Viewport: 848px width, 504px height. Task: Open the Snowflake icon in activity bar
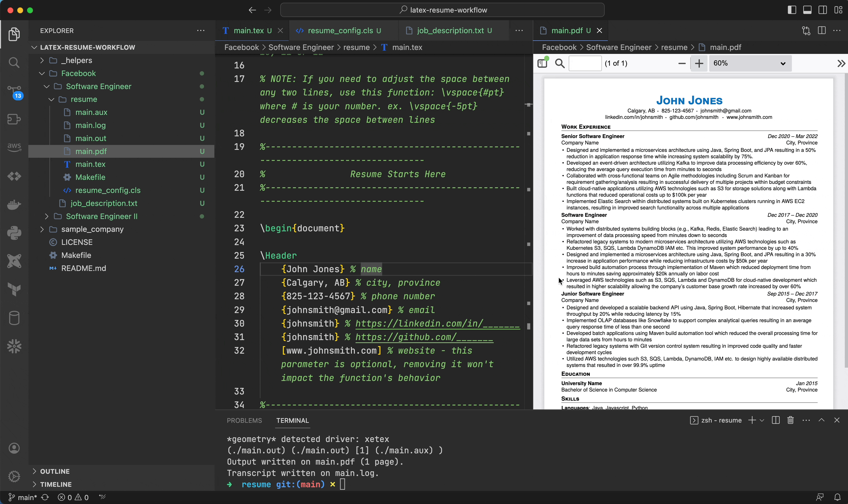tap(14, 346)
